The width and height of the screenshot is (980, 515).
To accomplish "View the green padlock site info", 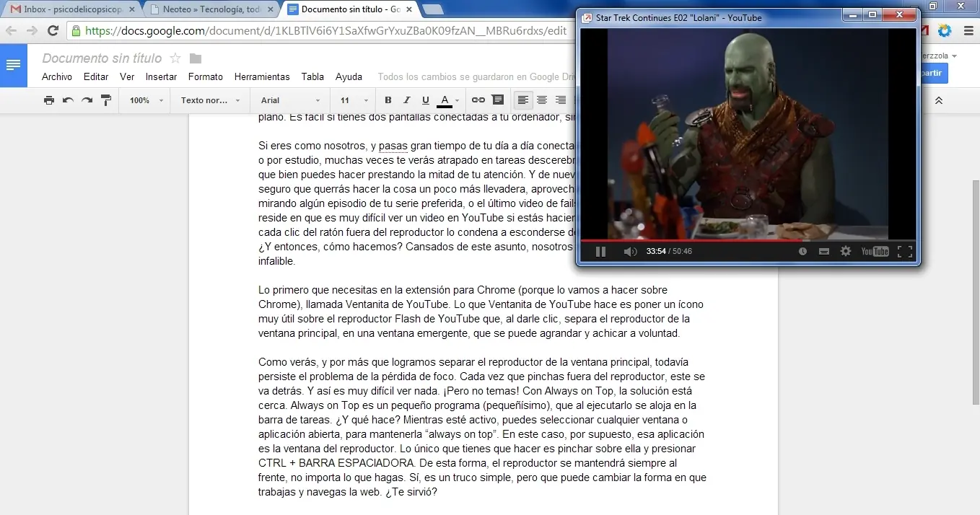I will coord(77,31).
